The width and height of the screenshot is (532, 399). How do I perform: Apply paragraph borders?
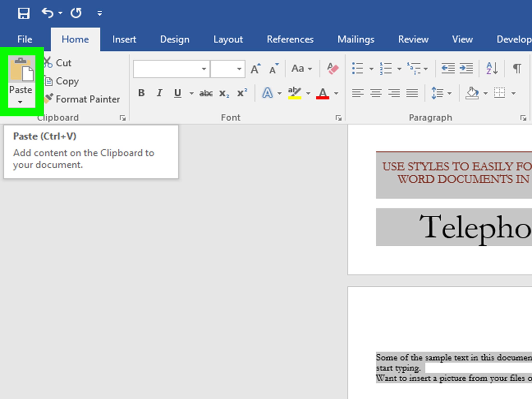point(500,93)
